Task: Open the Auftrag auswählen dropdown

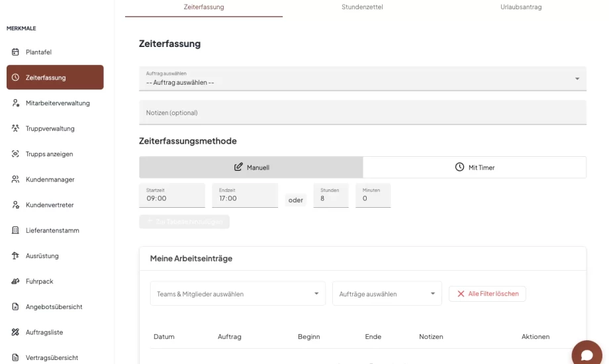Action: click(x=363, y=79)
